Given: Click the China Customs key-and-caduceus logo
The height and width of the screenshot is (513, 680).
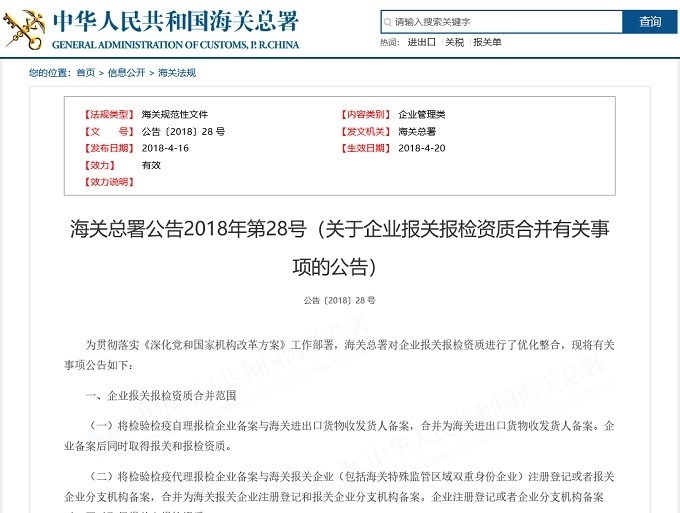Looking at the screenshot, I should click(x=23, y=30).
